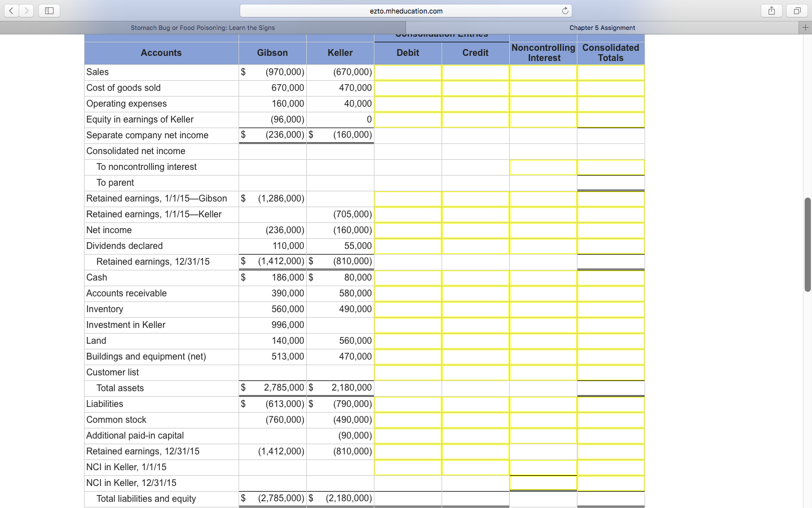Select NCI in Keller, 12/31/15 NCI cell
Image resolution: width=812 pixels, height=508 pixels.
(543, 483)
